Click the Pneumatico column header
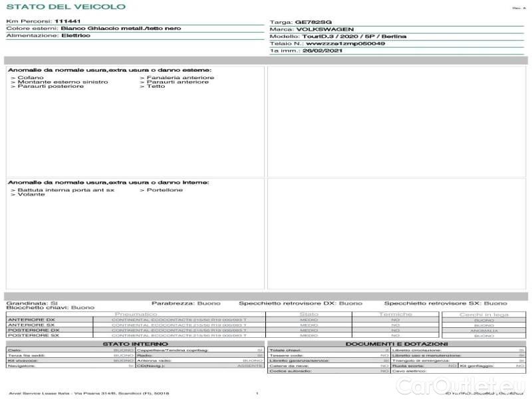 (136, 314)
